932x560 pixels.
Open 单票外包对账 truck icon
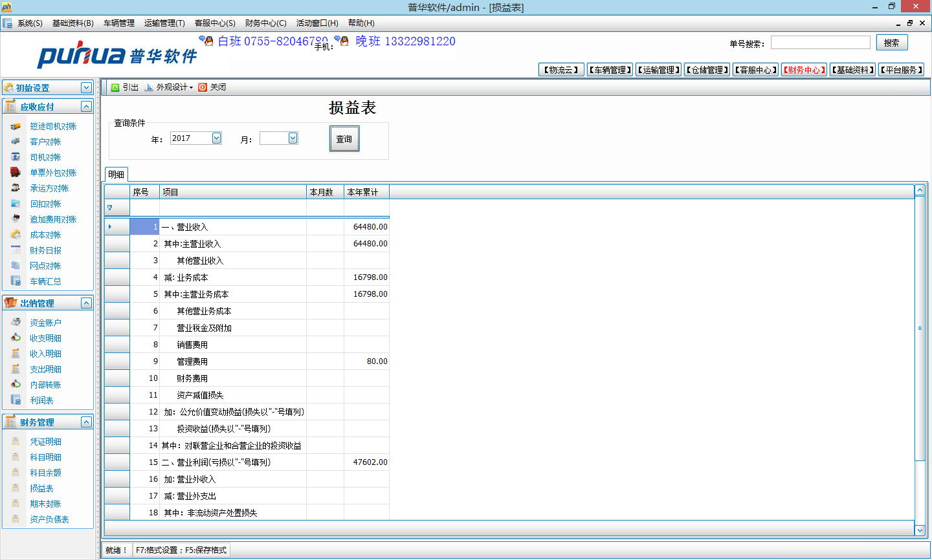tap(16, 173)
